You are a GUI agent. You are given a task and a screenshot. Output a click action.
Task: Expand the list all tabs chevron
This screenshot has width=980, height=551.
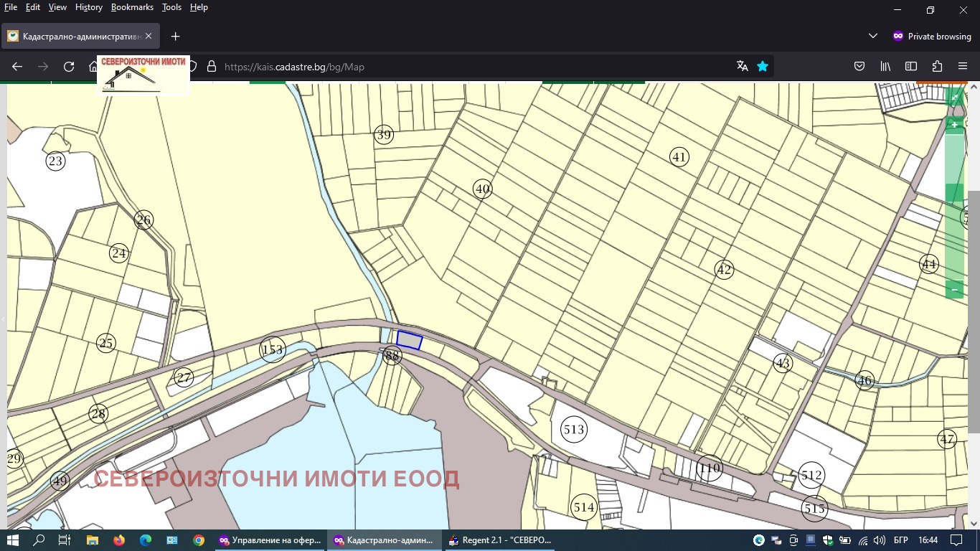pyautogui.click(x=873, y=36)
